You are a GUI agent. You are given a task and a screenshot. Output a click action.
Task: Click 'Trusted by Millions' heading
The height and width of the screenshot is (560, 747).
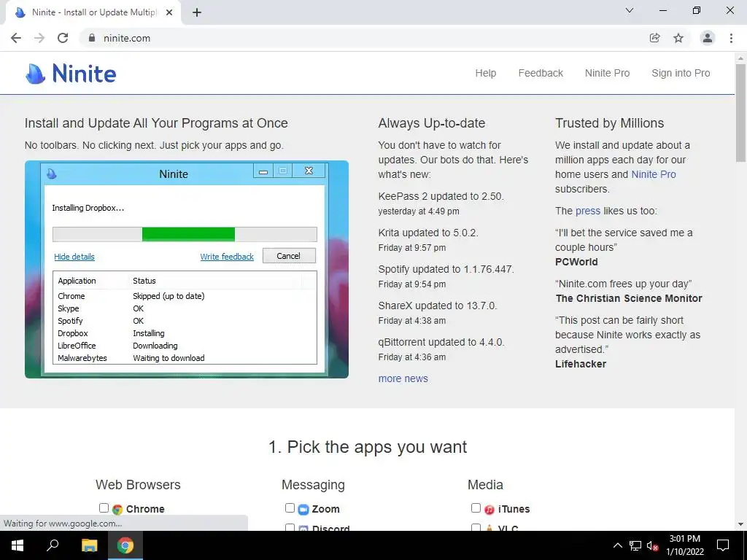(x=609, y=122)
